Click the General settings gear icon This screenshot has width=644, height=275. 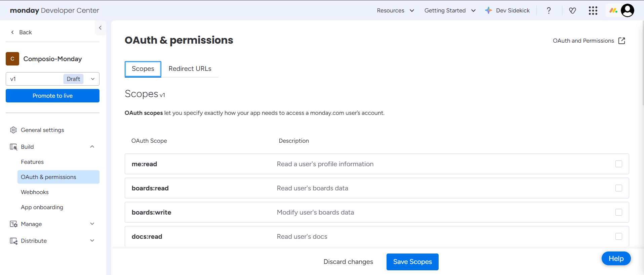13,130
